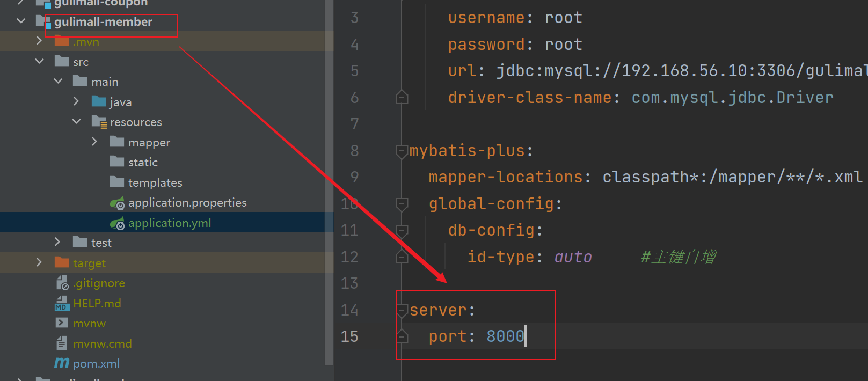
Task: Click the src folder icon
Action: tap(62, 61)
